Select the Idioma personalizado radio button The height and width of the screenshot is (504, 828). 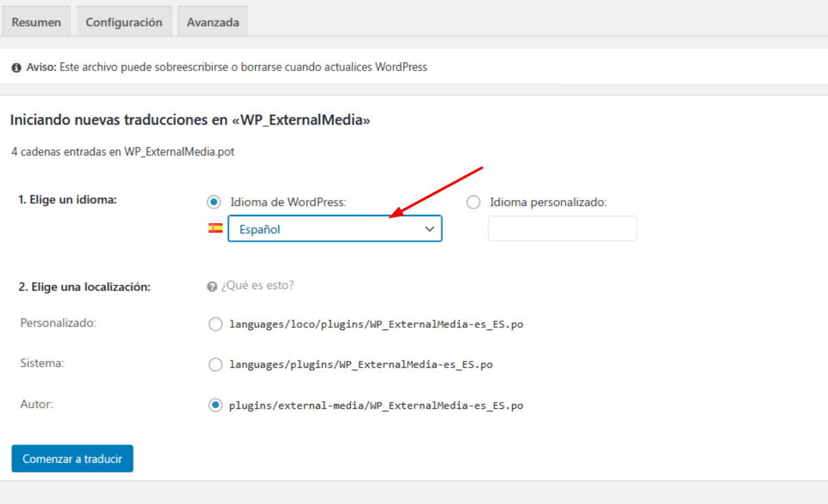(x=473, y=202)
